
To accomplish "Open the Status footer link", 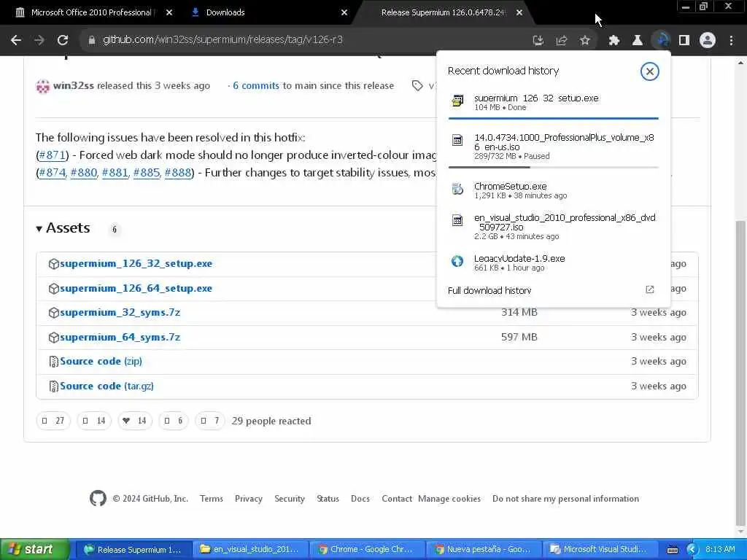I will pos(328,499).
